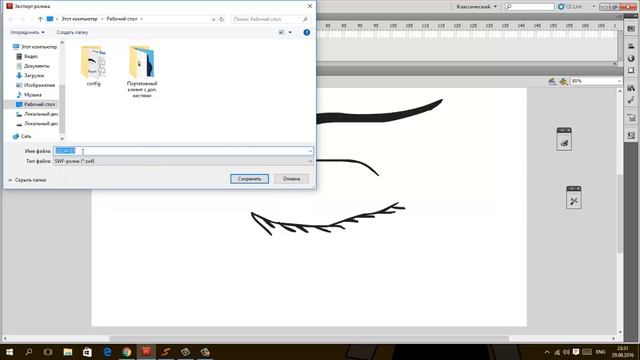This screenshot has height=360, width=640.
Task: Open first Локальный диск in navigation pane
Action: tap(37, 114)
